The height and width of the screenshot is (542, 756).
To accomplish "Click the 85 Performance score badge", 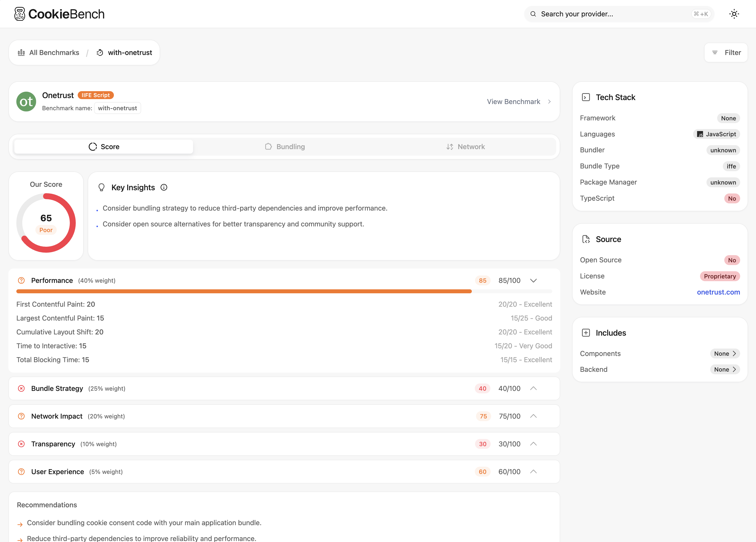I will tap(482, 280).
